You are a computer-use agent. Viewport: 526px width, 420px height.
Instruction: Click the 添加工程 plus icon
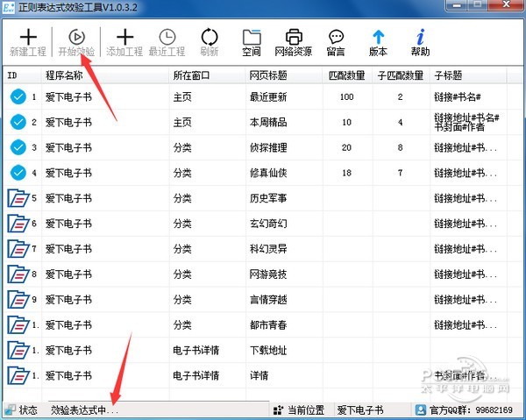[124, 37]
